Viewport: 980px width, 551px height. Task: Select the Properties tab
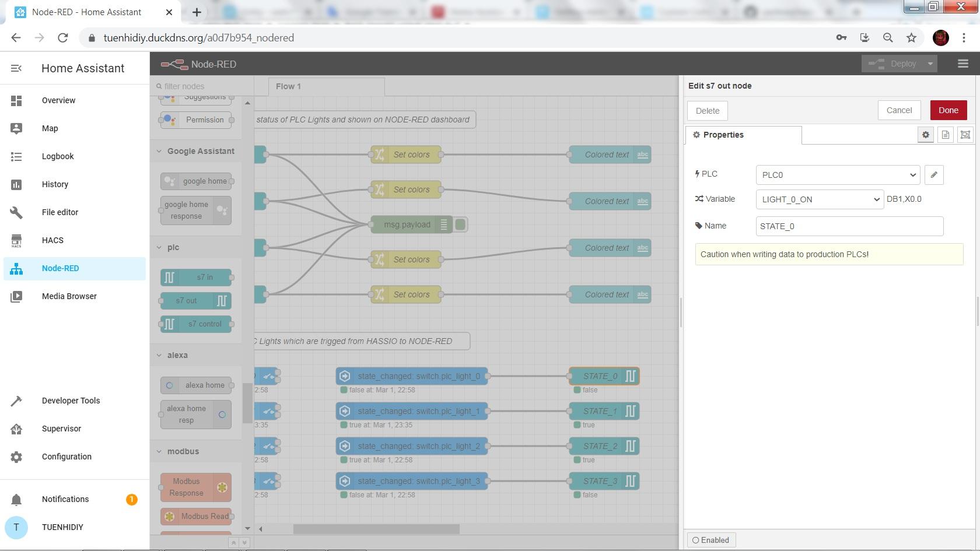click(x=724, y=135)
